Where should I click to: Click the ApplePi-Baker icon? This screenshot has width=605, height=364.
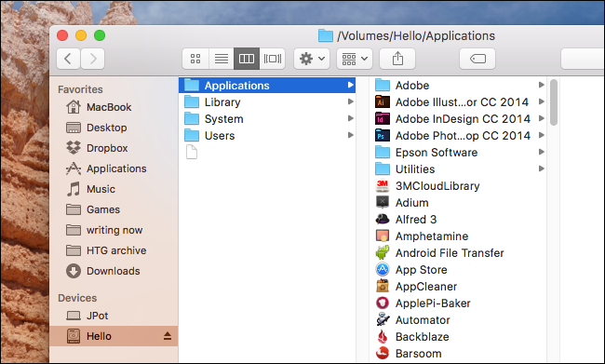pyautogui.click(x=383, y=303)
